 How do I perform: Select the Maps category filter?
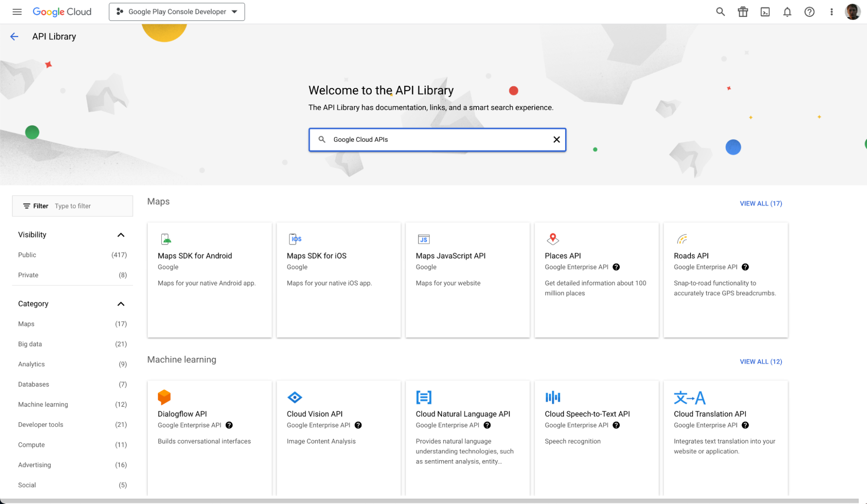coord(72,324)
